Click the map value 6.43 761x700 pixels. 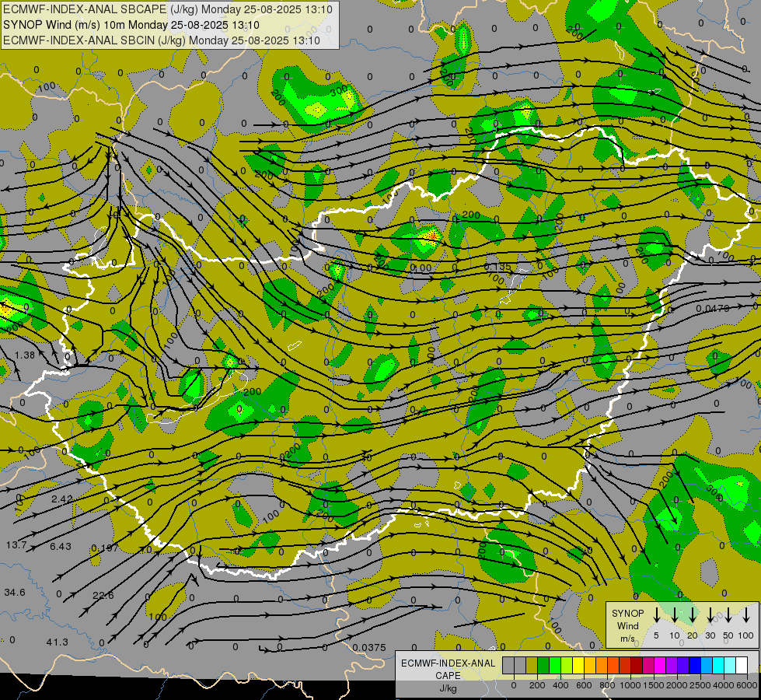(61, 547)
